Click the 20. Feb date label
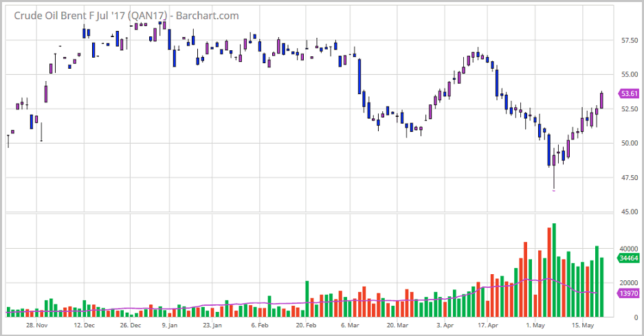This screenshot has width=644, height=336. point(306,325)
